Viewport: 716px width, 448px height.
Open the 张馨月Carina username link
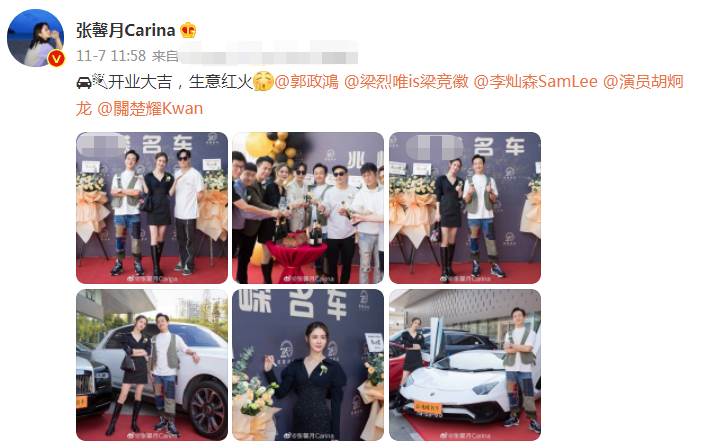(x=126, y=31)
